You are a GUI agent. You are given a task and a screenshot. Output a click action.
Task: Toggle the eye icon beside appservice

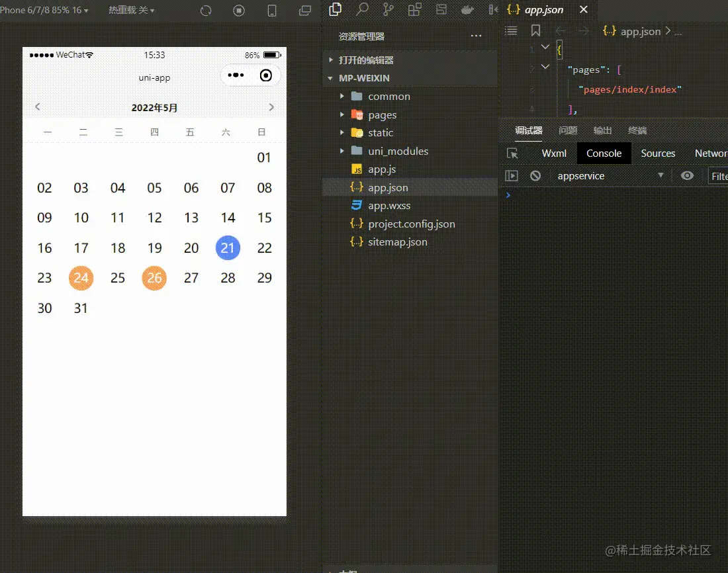(x=687, y=175)
